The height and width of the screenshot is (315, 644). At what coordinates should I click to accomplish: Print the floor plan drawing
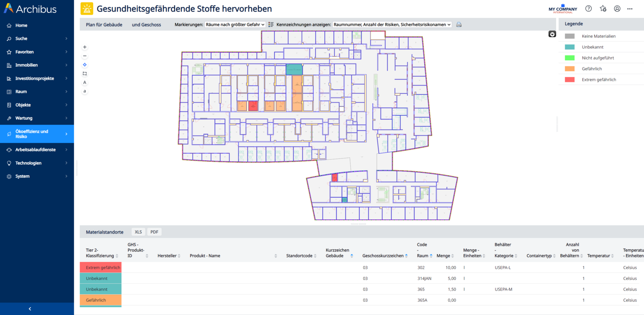[459, 24]
